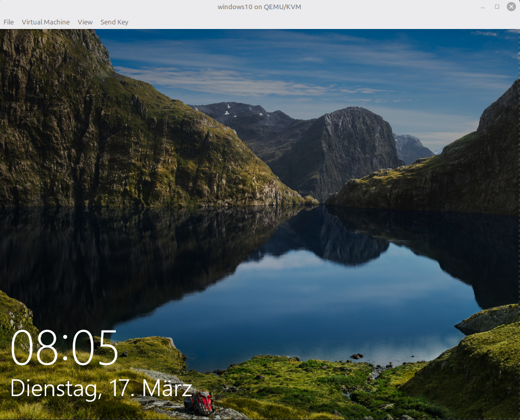This screenshot has width=520, height=420.
Task: Select File to reveal VM file options
Action: point(8,22)
